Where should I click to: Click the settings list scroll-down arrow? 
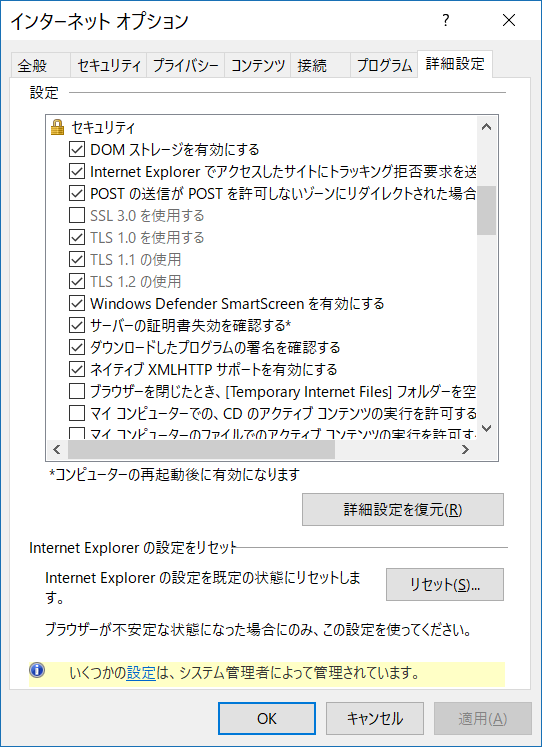pos(486,428)
